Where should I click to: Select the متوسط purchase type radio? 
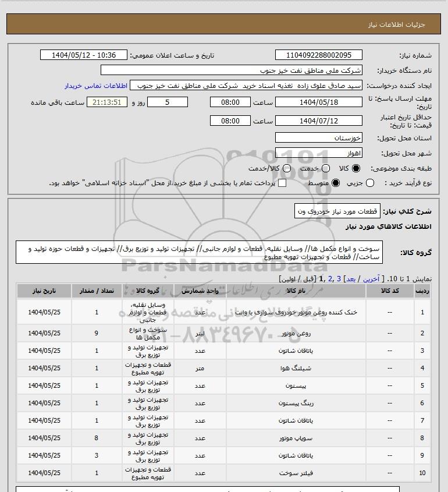coord(336,183)
